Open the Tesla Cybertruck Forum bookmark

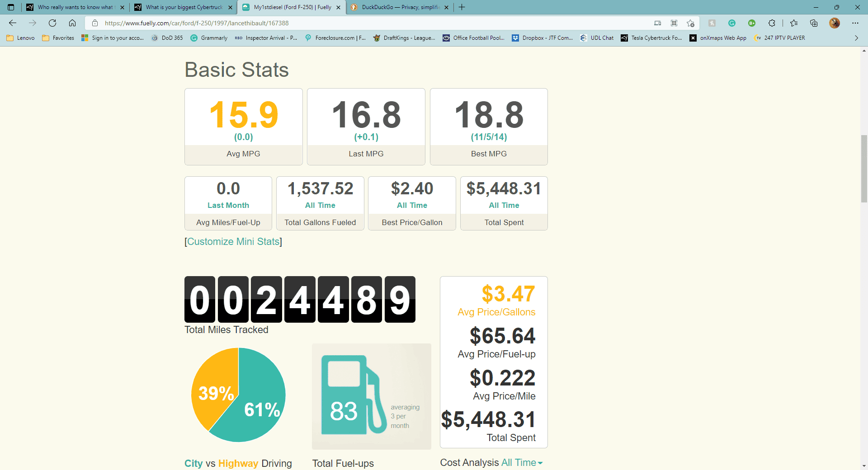point(651,38)
